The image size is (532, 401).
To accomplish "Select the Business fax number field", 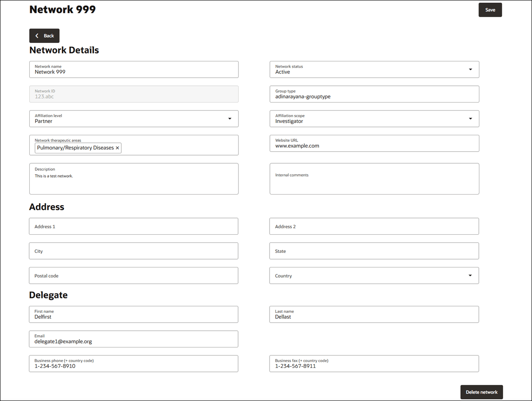I will [x=374, y=363].
